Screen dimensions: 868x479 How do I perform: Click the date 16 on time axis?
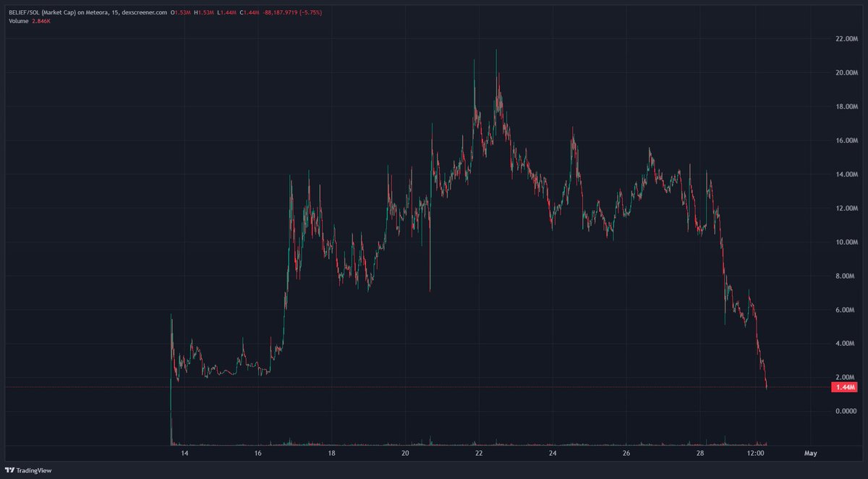258,454
